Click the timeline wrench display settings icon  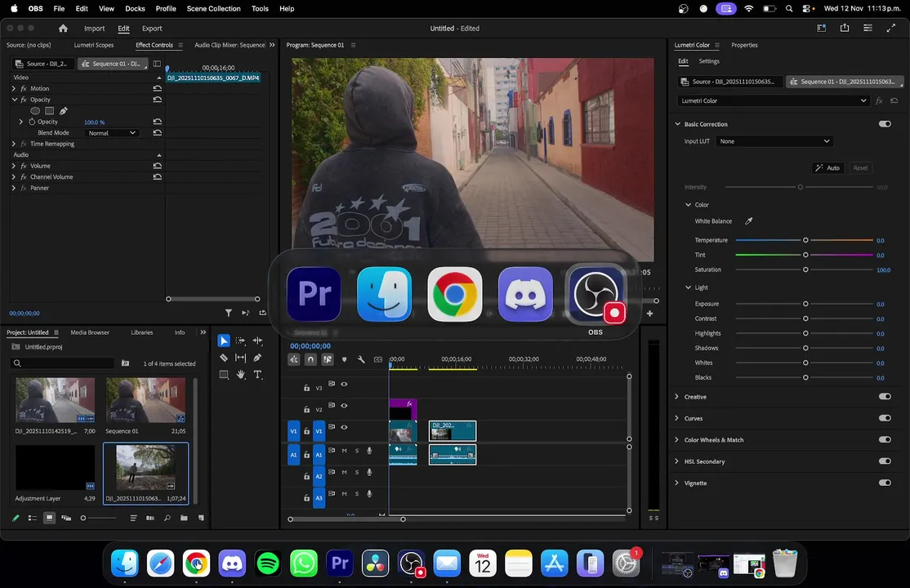[361, 359]
